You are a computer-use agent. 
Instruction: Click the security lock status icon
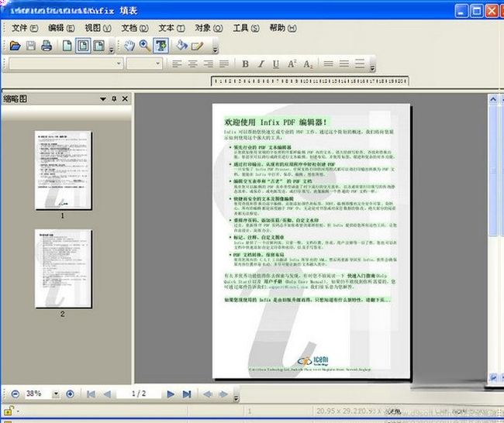click(x=9, y=411)
